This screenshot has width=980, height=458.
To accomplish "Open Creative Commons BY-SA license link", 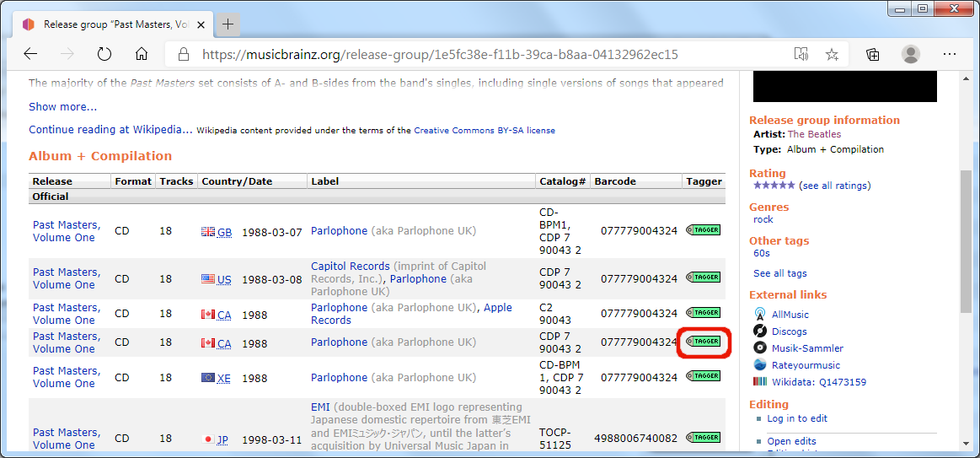I will (485, 130).
